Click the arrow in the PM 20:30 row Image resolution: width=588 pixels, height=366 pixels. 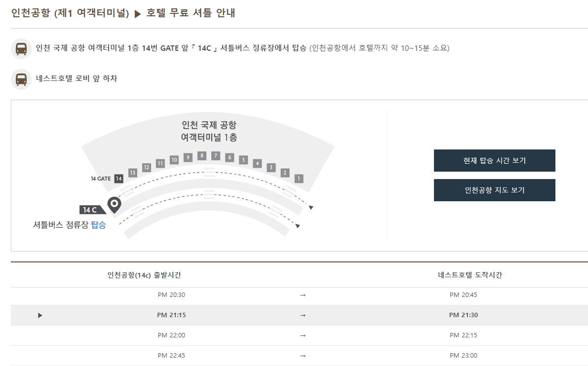(x=303, y=295)
